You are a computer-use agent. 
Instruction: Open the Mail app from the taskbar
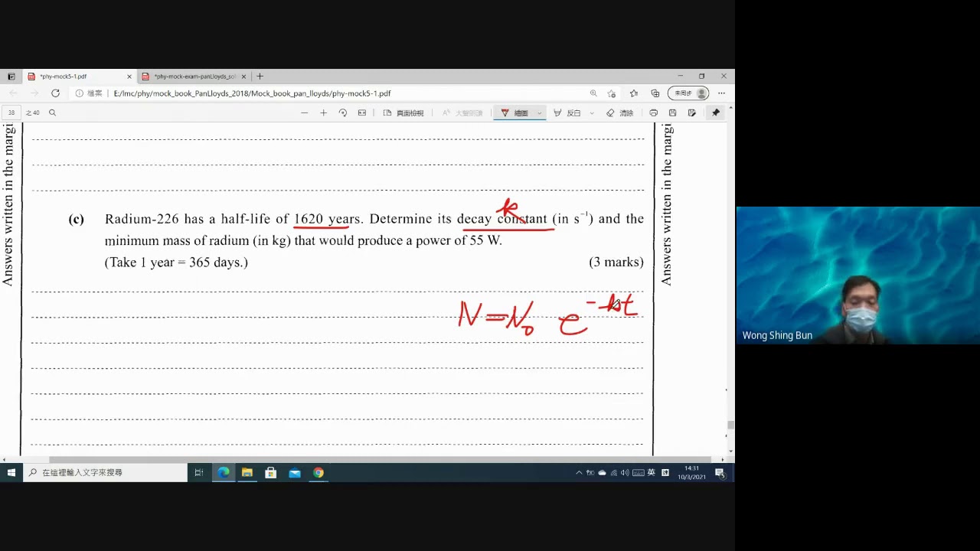coord(294,472)
